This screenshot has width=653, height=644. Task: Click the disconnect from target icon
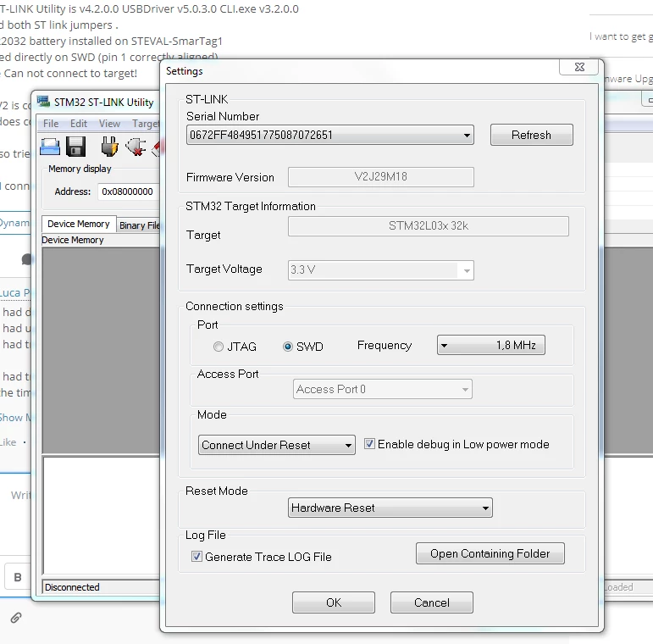(136, 147)
